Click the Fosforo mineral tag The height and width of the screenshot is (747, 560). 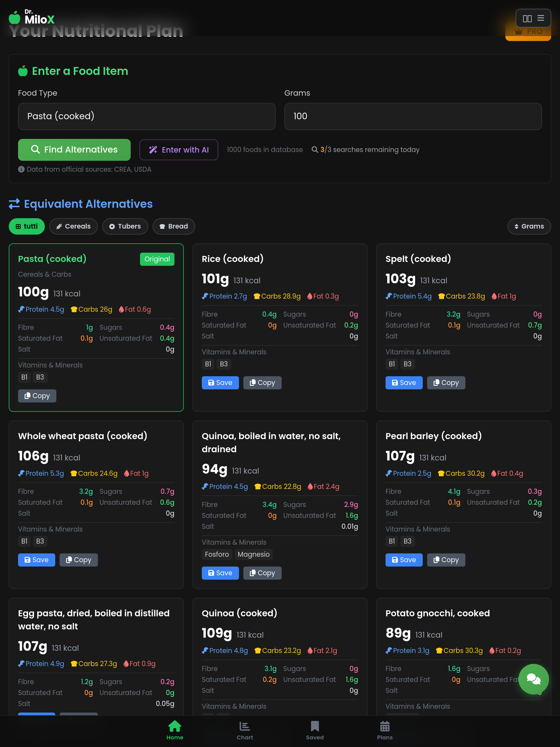(217, 554)
